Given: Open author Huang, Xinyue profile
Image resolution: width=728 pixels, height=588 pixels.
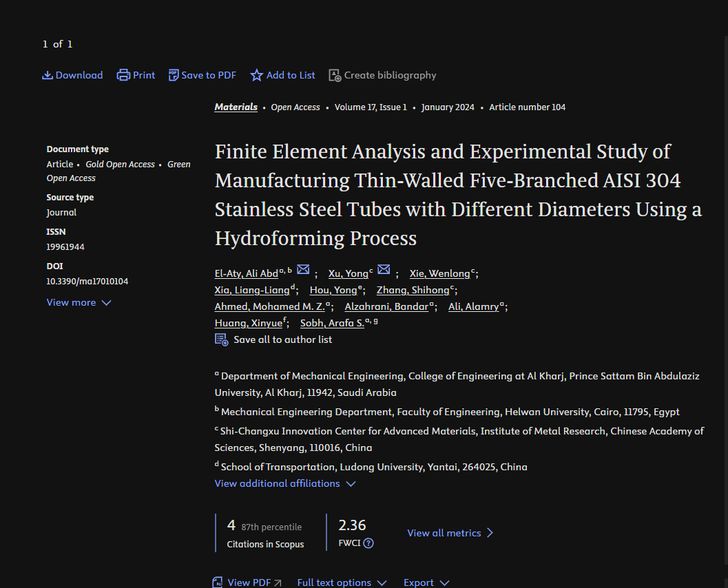Looking at the screenshot, I should [x=249, y=323].
